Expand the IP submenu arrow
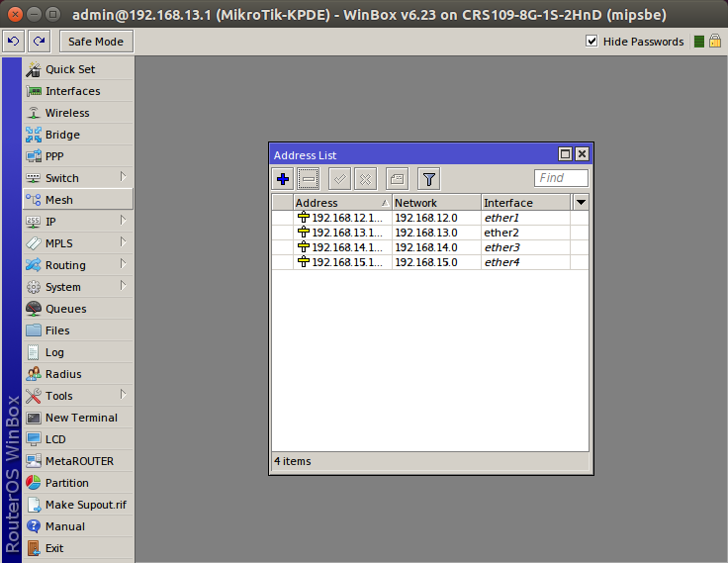Viewport: 728px width, 563px height. click(x=123, y=221)
